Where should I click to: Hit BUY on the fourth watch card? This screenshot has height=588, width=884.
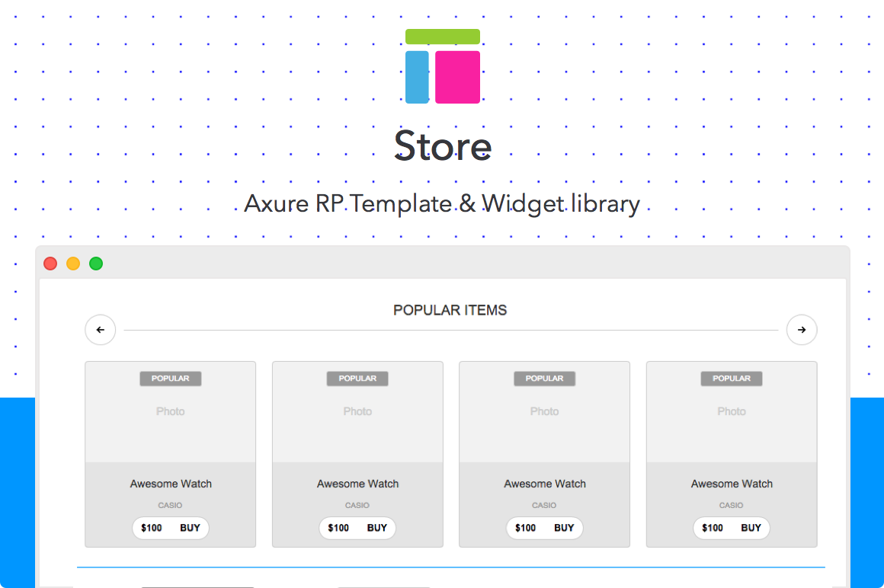click(x=751, y=528)
